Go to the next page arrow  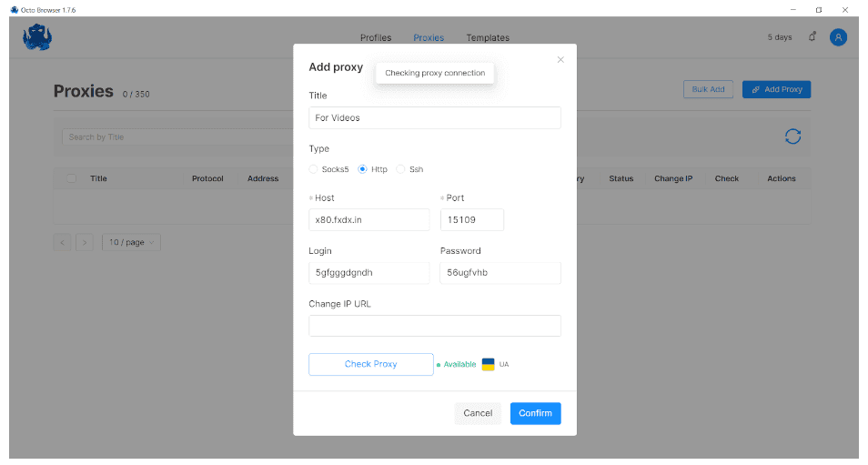tap(84, 243)
